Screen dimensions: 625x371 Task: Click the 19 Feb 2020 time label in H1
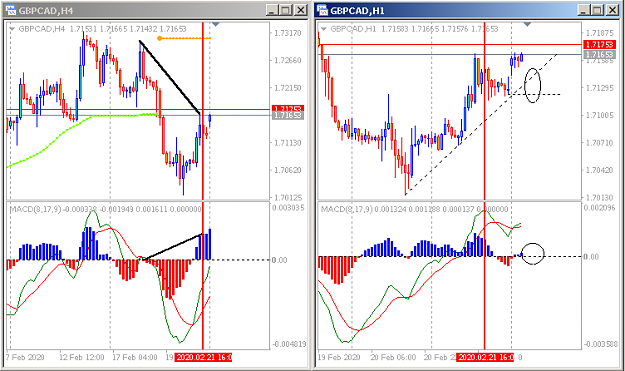339,357
